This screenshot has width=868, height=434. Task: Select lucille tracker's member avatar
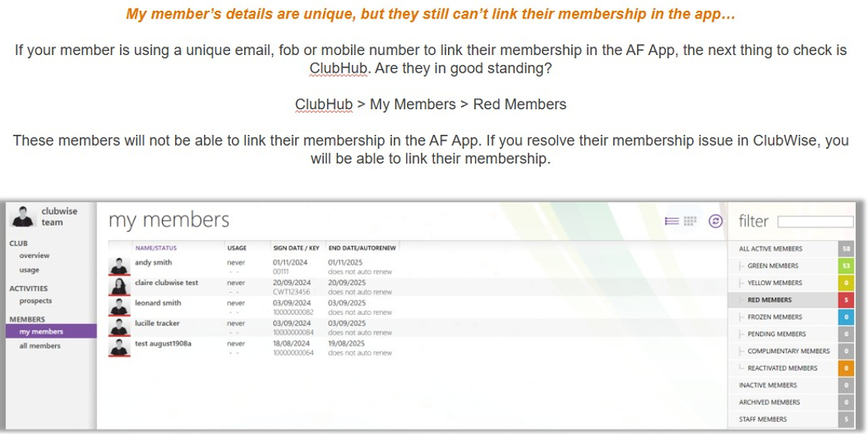[119, 326]
